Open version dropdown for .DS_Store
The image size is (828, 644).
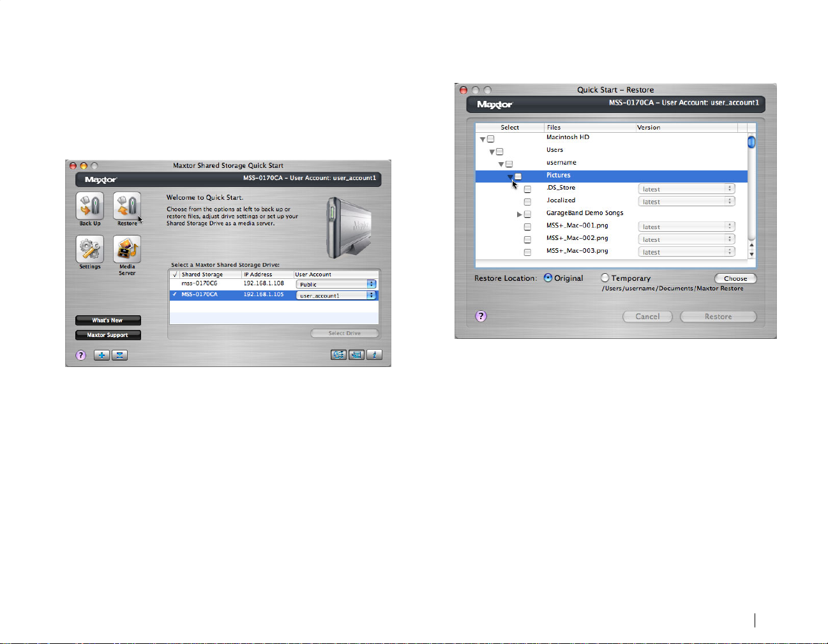coord(687,189)
